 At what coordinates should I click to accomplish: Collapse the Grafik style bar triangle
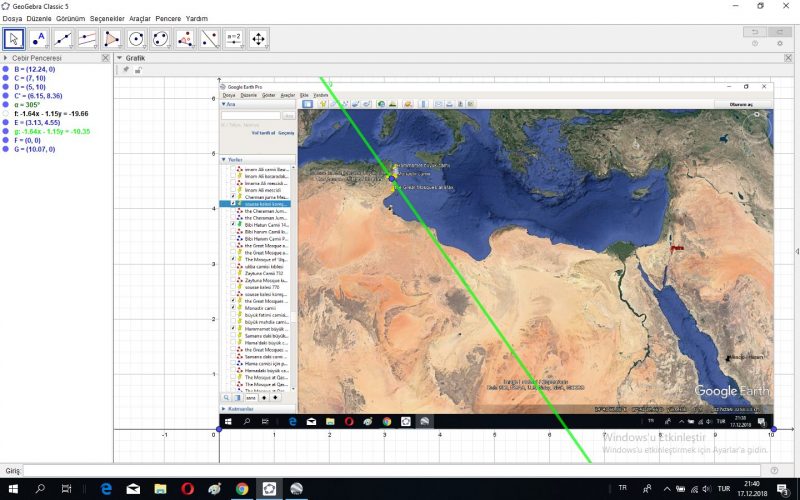[119, 58]
